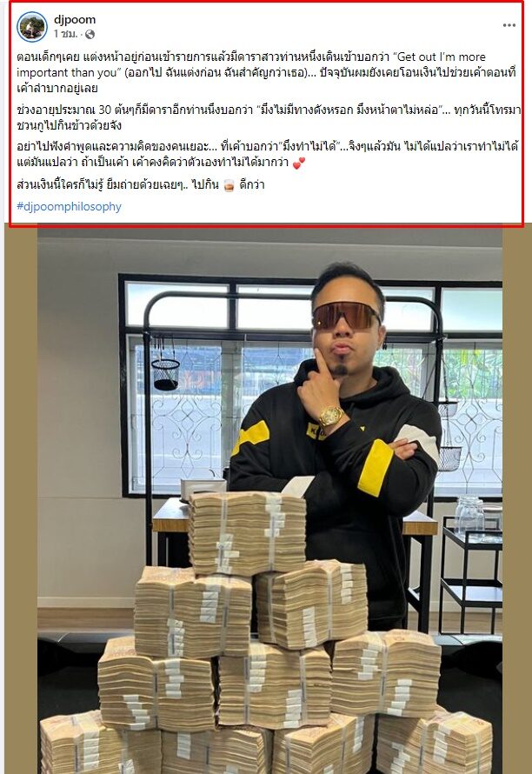Screen dimensions: 532x774
Task: Click the hanging black wire basket in the photo
Action: point(165,373)
